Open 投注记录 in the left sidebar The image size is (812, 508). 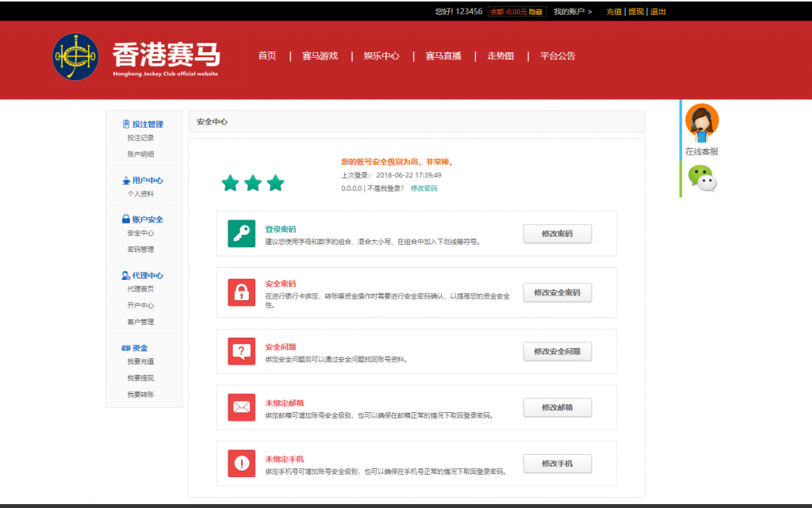[140, 138]
